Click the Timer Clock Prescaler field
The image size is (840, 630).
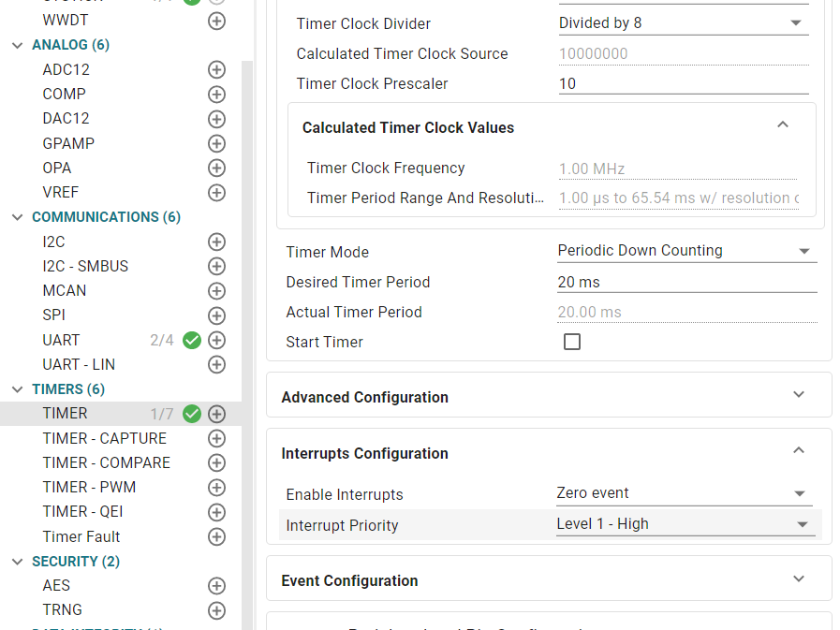(684, 83)
